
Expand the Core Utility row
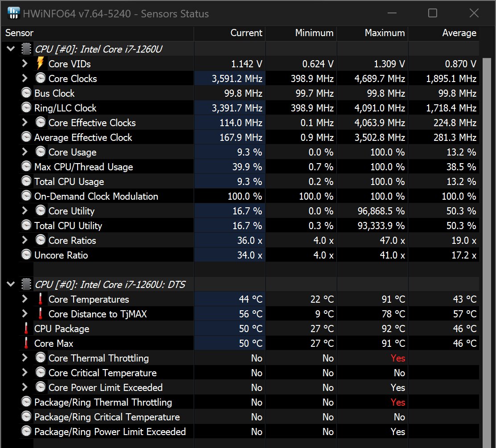[25, 210]
